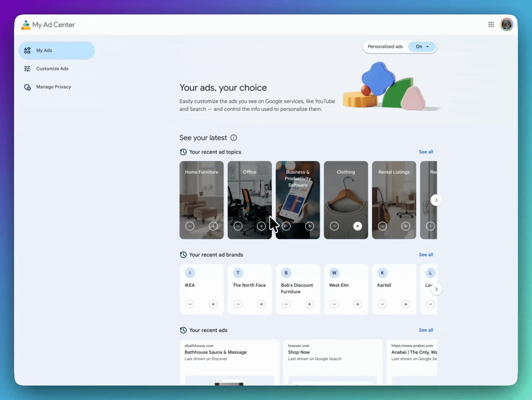Image resolution: width=532 pixels, height=400 pixels.
Task: Click See all for recent ad topics
Action: pyautogui.click(x=426, y=152)
